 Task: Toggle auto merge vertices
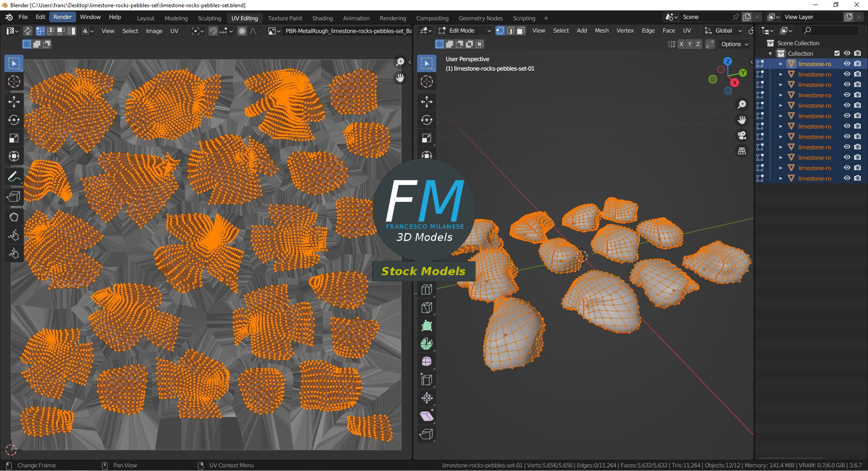tap(710, 44)
